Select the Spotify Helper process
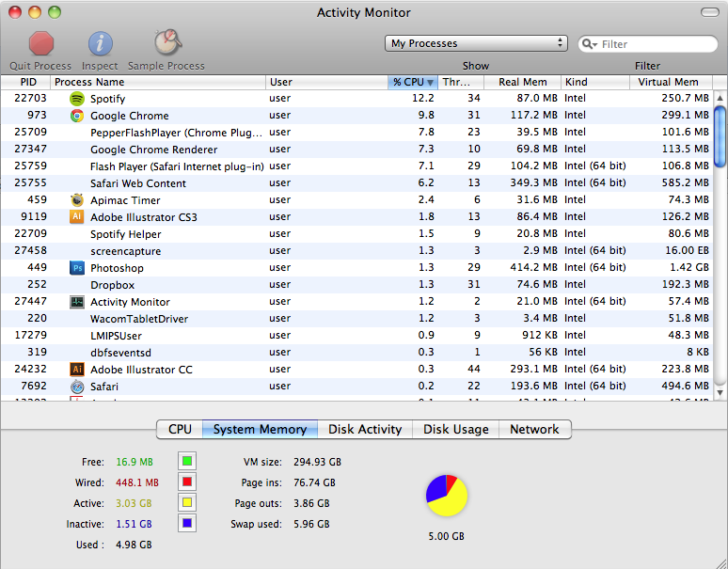The image size is (728, 569). 356,234
